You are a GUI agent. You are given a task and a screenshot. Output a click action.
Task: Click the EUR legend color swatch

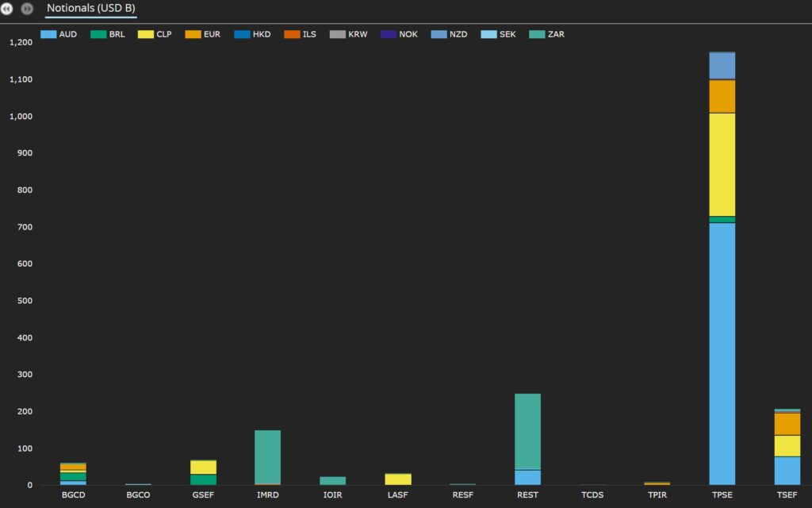coord(192,35)
